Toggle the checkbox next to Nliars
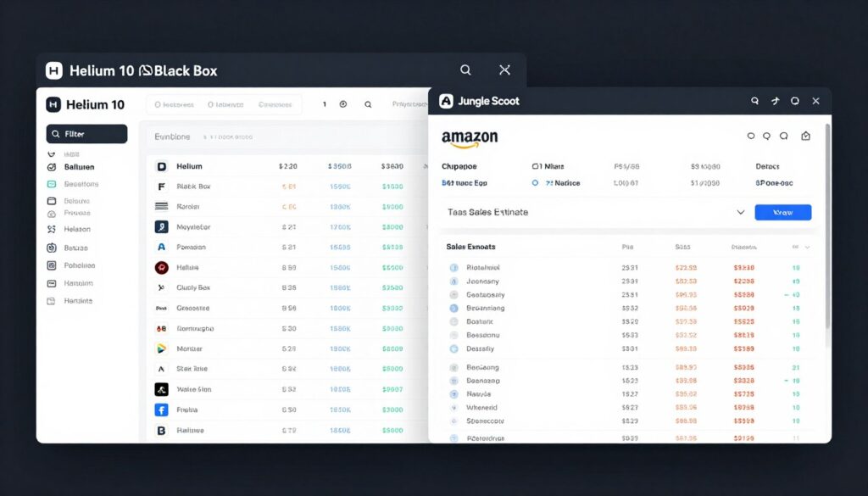 (x=536, y=166)
